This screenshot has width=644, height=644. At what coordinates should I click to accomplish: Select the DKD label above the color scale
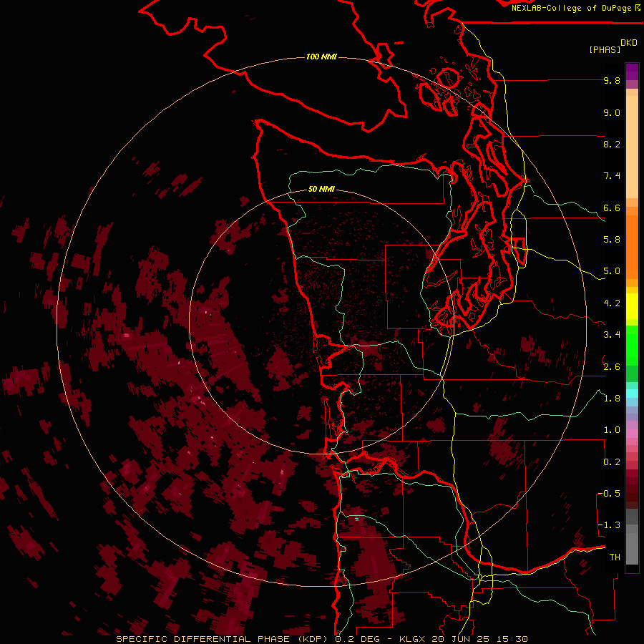coord(629,43)
